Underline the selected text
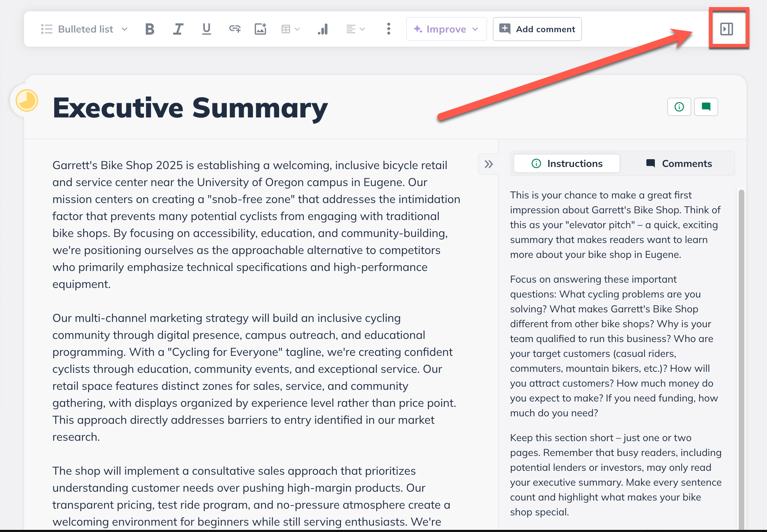 coord(206,29)
